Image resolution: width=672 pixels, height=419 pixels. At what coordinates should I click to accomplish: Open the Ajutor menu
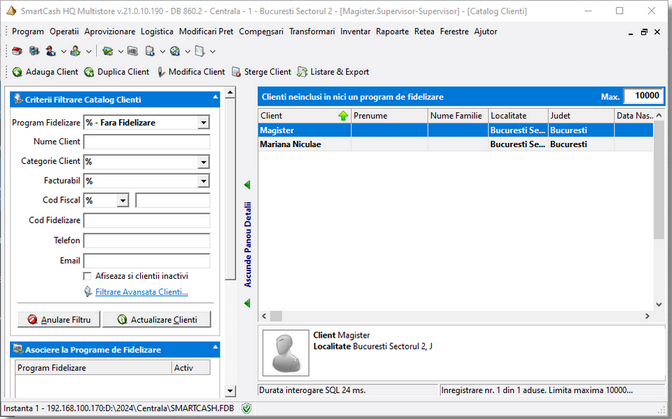pos(486,32)
